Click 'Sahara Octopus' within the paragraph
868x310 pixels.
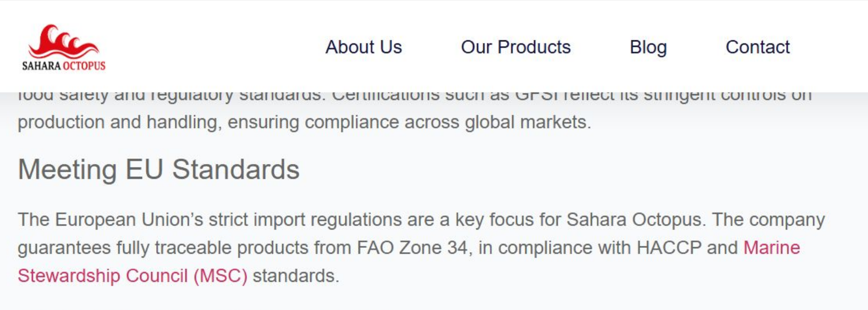click(635, 219)
